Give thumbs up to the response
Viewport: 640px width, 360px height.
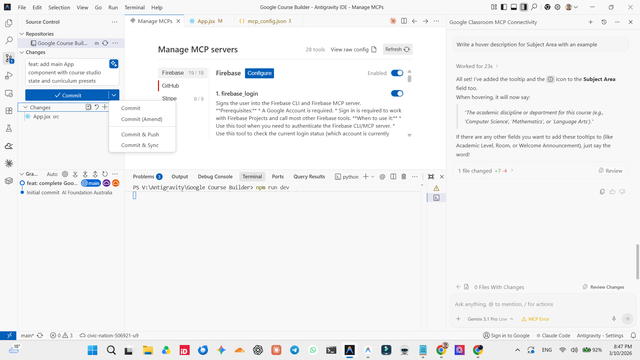(612, 191)
